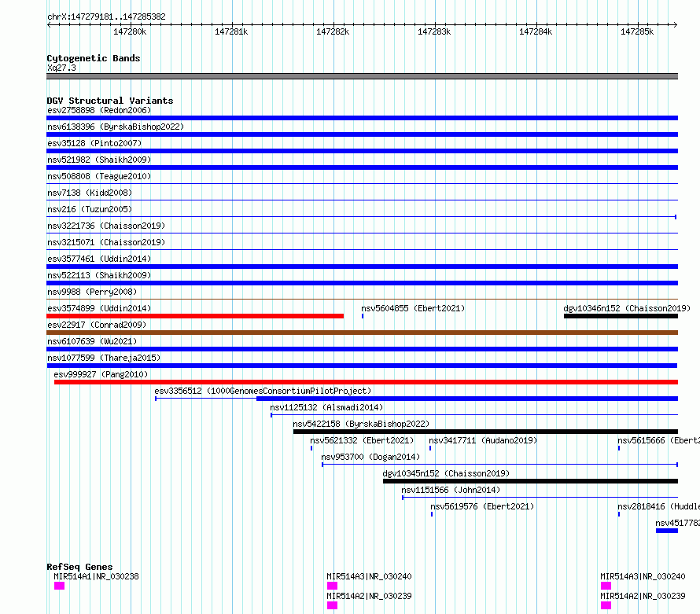This screenshot has width=700, height=614.
Task: Click the nsv5621332 variant marker tick
Action: [311, 448]
